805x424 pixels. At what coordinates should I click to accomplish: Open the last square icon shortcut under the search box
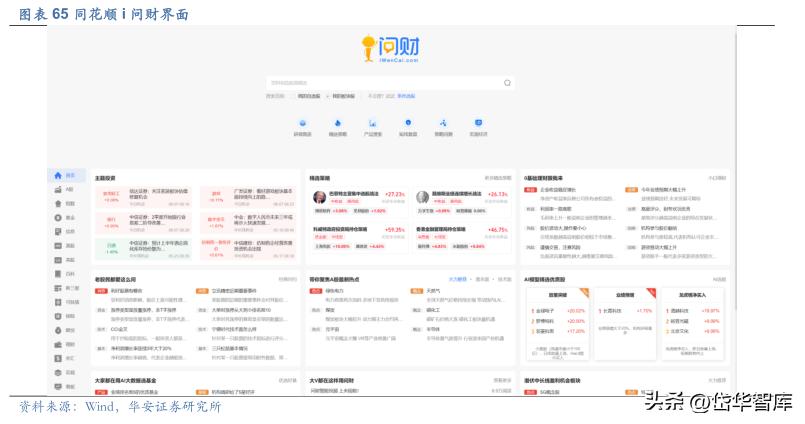[x=478, y=123]
